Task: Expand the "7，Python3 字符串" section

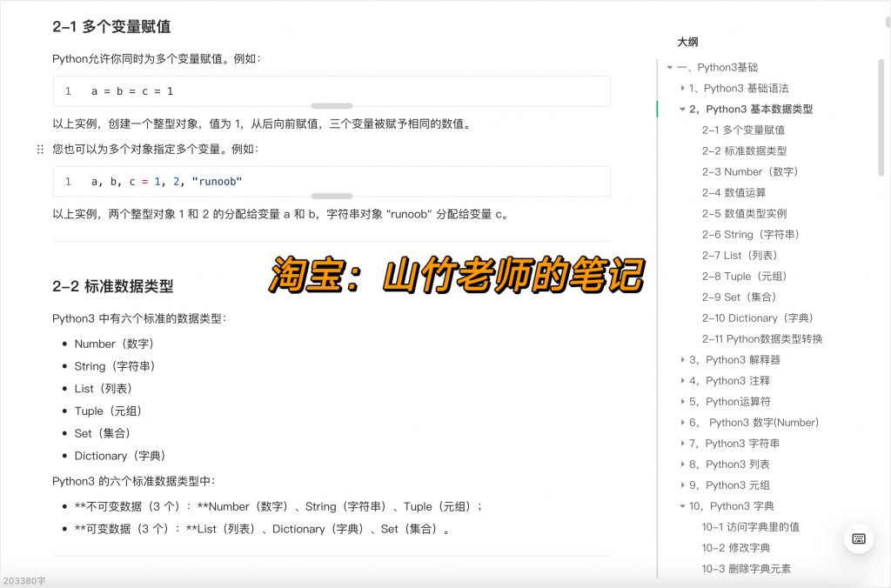Action: click(683, 443)
